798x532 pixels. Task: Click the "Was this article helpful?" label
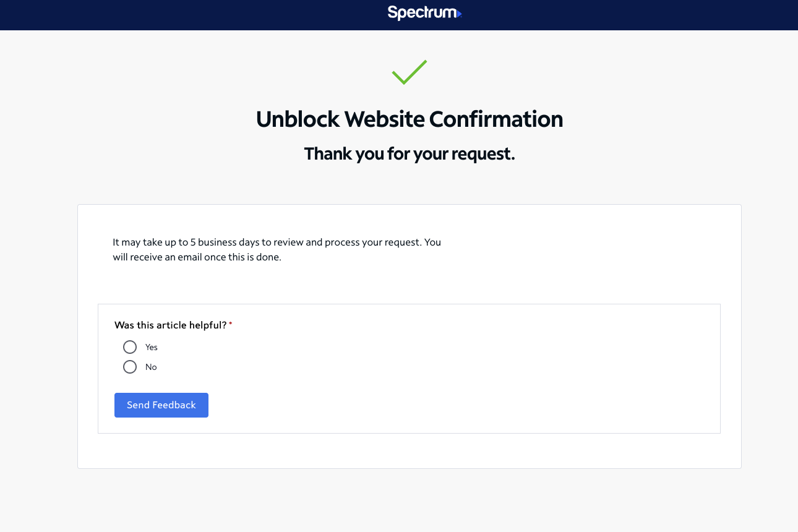[x=171, y=325]
